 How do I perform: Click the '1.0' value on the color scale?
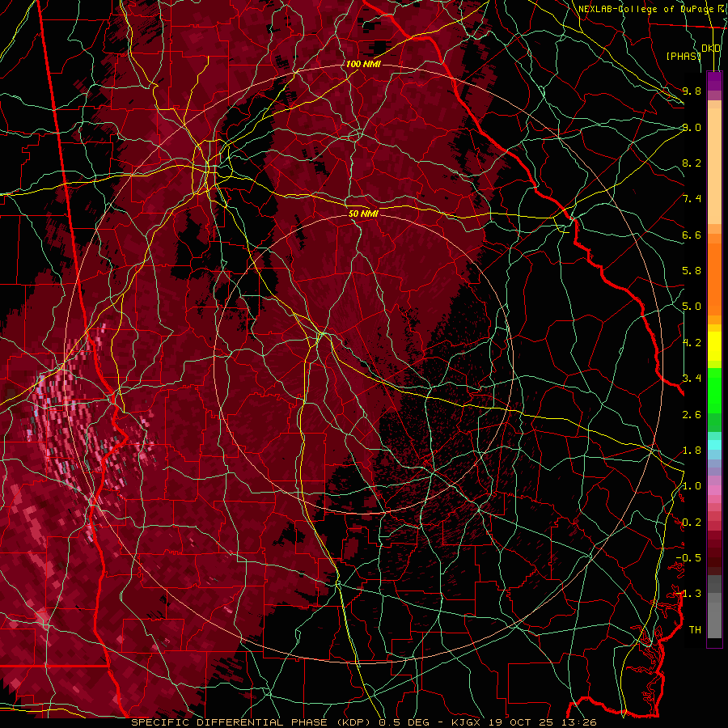tap(692, 486)
